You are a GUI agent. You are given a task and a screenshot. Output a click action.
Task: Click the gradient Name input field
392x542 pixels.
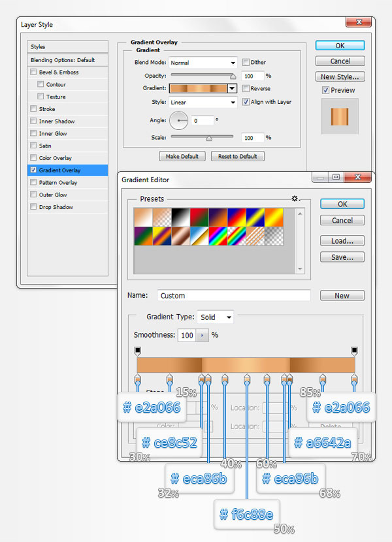(x=234, y=296)
